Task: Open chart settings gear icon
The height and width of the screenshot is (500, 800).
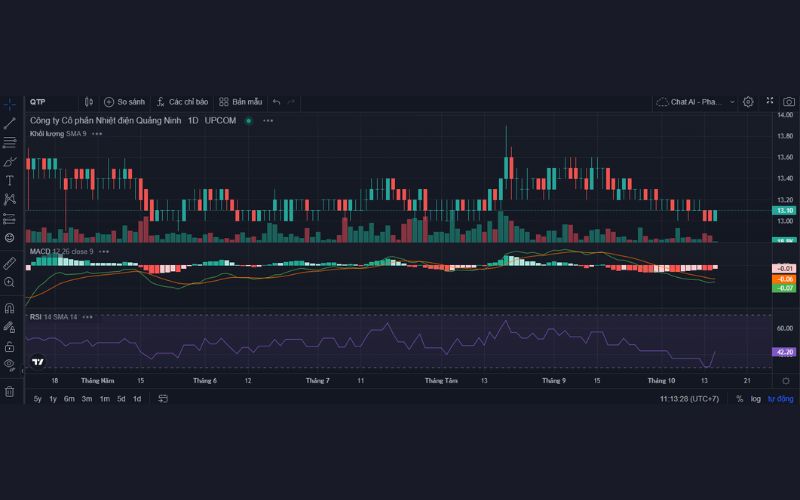Action: [x=748, y=102]
